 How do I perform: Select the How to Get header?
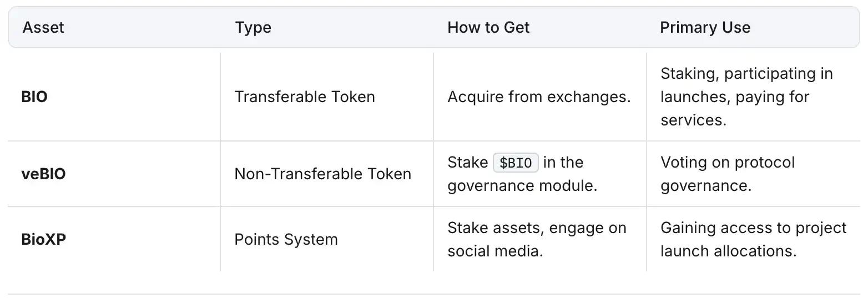pos(488,28)
